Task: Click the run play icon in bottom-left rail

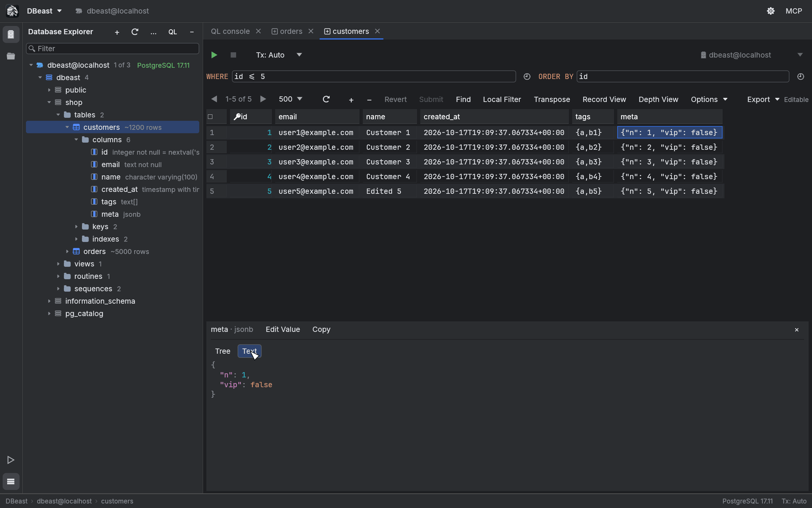Action: (x=11, y=460)
